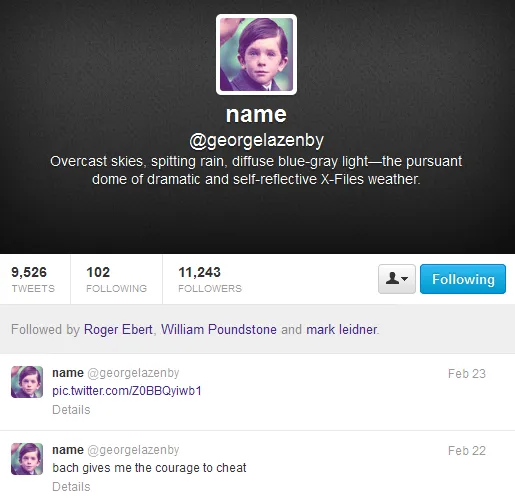This screenshot has height=503, width=515.
Task: Open the 102 Following list
Action: pyautogui.click(x=116, y=279)
